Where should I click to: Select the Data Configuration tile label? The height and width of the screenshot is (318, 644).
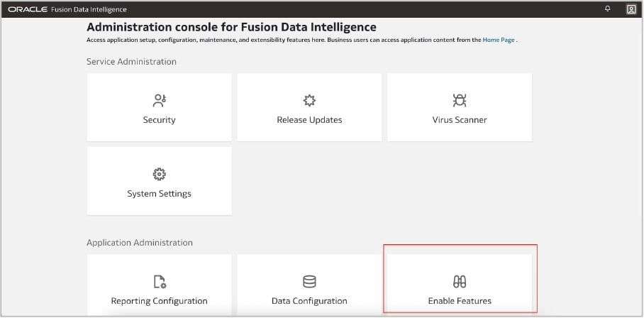pyautogui.click(x=309, y=301)
